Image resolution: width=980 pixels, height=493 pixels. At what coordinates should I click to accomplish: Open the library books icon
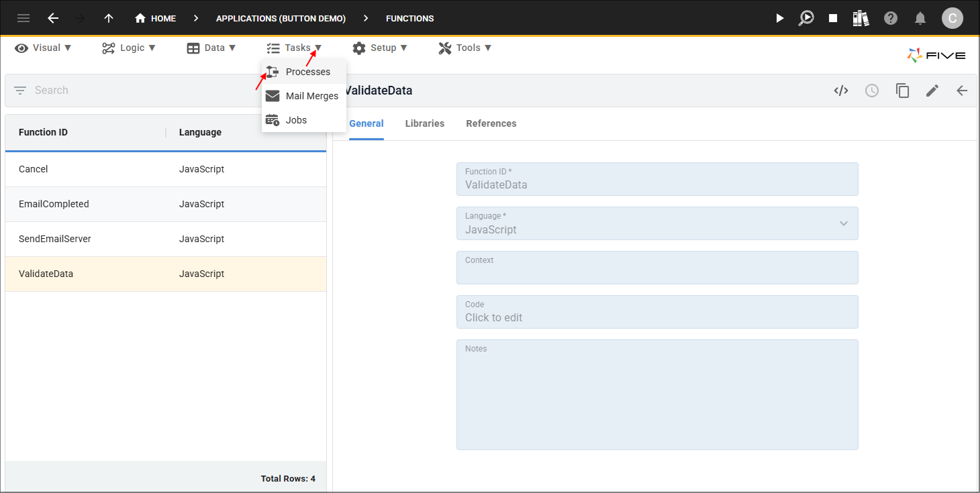point(861,18)
